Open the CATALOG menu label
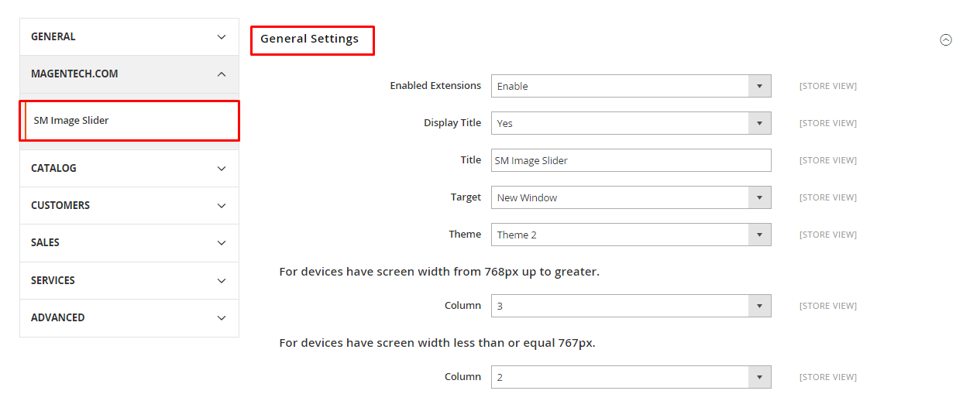The width and height of the screenshot is (980, 401). (53, 168)
